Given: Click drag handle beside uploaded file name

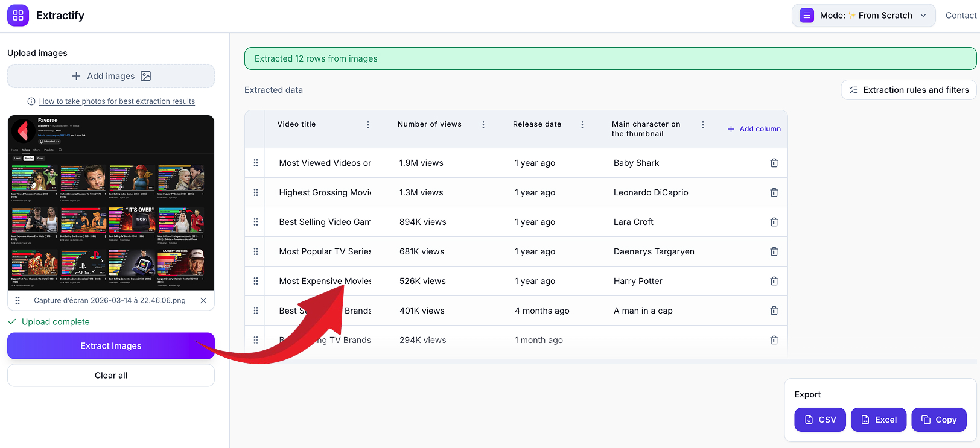Looking at the screenshot, I should point(17,300).
